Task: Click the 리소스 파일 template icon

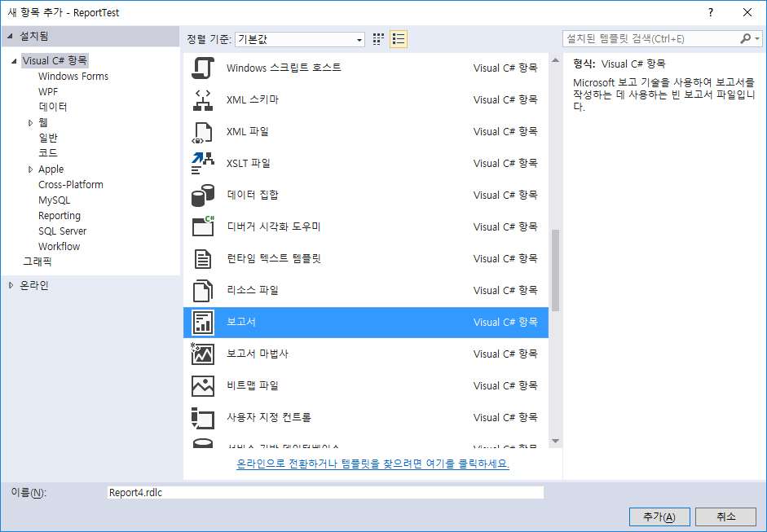Action: click(x=202, y=290)
